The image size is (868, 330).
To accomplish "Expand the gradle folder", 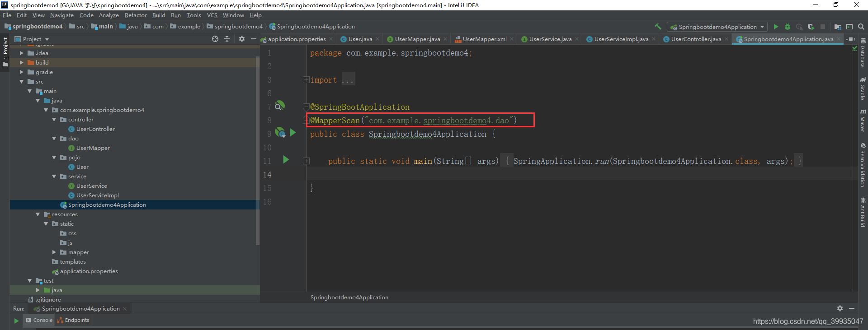I will pyautogui.click(x=21, y=72).
